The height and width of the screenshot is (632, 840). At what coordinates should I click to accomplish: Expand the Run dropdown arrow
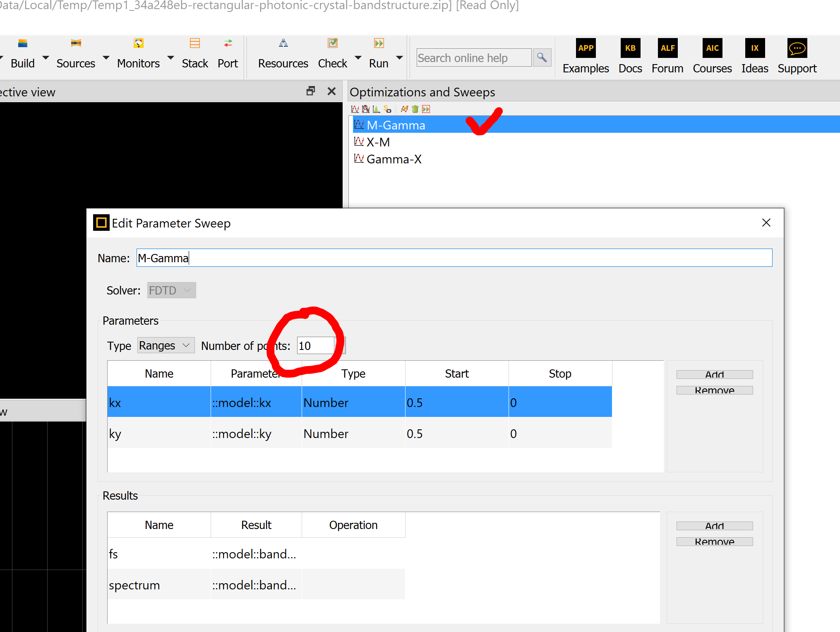click(399, 58)
